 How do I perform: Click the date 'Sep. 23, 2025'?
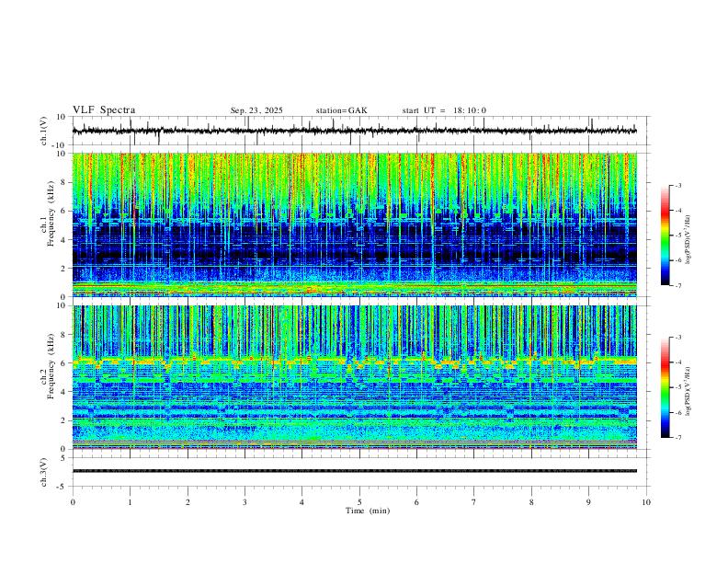point(256,110)
